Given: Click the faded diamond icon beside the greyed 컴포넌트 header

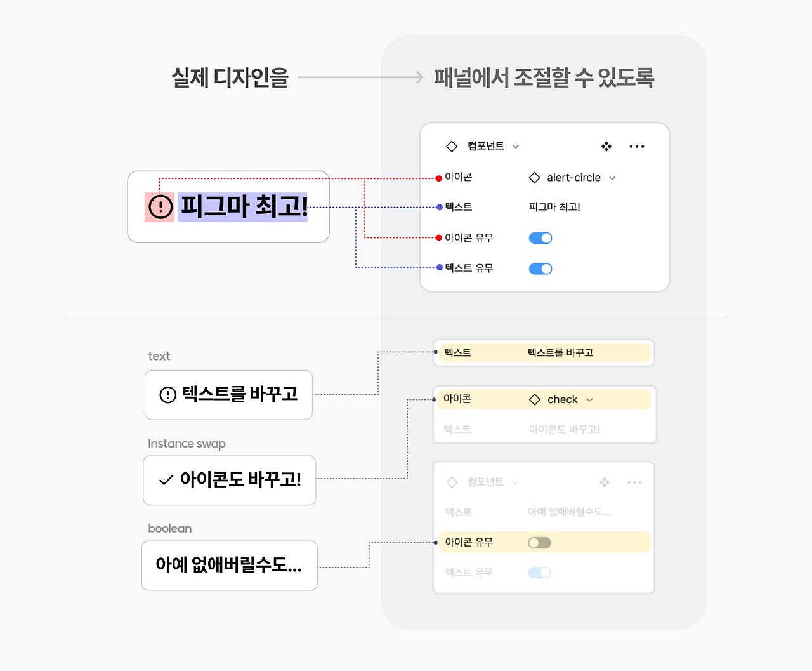Looking at the screenshot, I should pyautogui.click(x=452, y=482).
